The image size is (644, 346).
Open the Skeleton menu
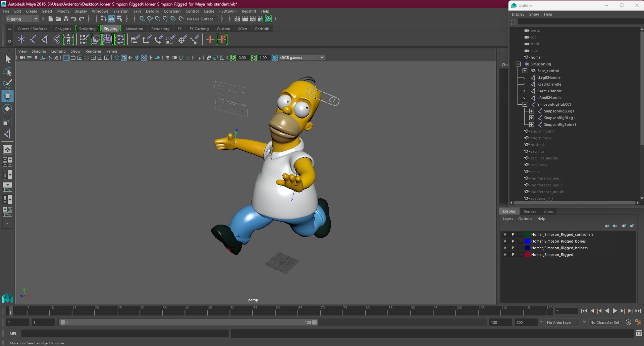[121, 11]
